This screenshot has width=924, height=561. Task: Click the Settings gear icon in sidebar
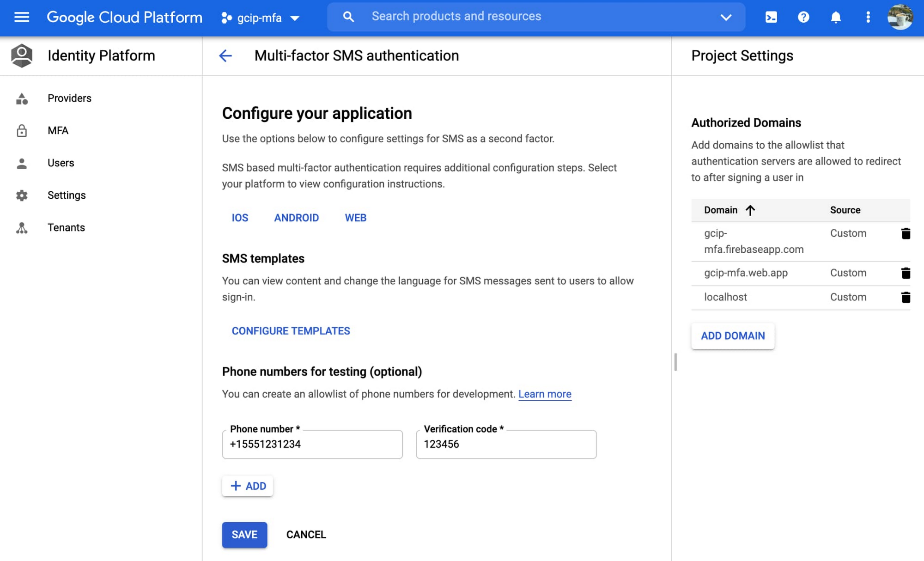coord(22,195)
